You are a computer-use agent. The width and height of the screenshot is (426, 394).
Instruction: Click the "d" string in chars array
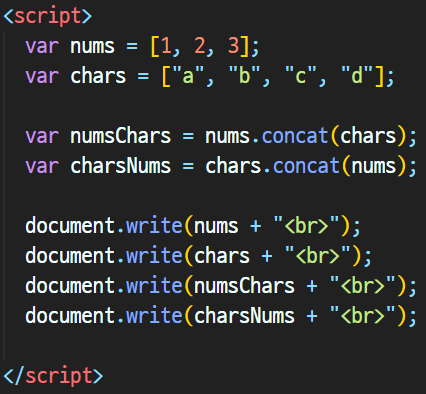pyautogui.click(x=357, y=75)
